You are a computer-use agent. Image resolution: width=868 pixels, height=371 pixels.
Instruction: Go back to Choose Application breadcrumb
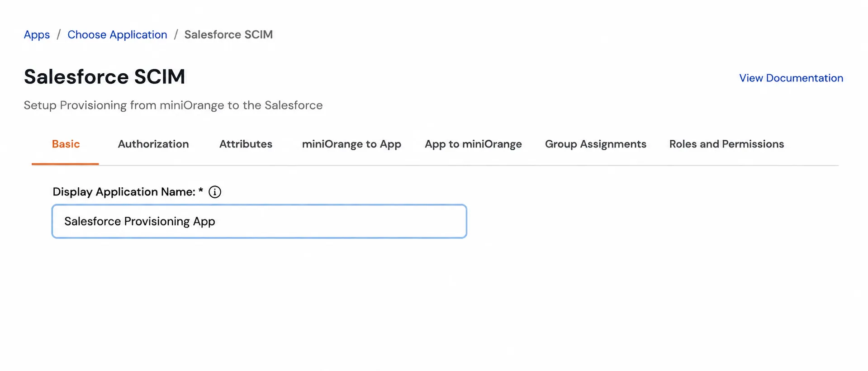pyautogui.click(x=117, y=34)
